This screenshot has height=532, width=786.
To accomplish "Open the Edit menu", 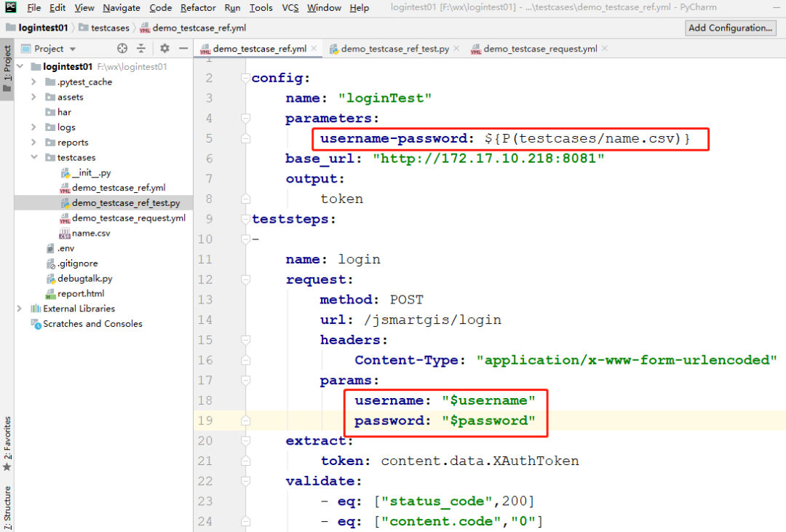I will 57,7.
